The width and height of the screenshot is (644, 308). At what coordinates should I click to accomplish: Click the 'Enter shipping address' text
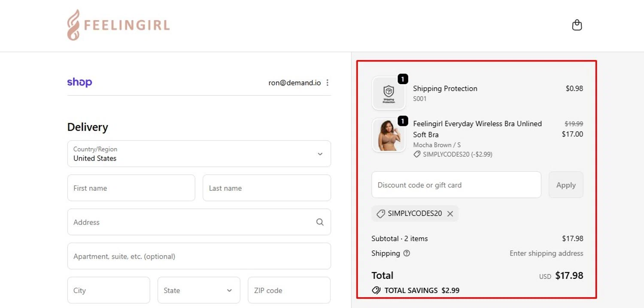click(x=546, y=253)
